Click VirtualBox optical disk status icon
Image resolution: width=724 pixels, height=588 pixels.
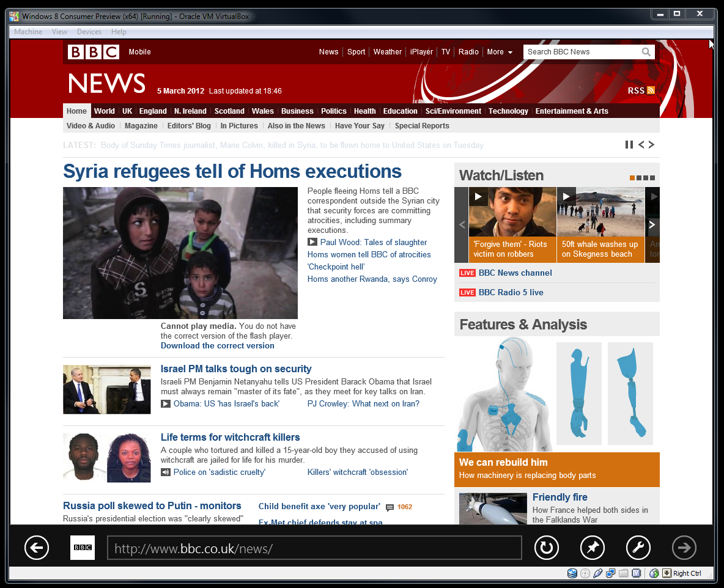click(x=585, y=573)
